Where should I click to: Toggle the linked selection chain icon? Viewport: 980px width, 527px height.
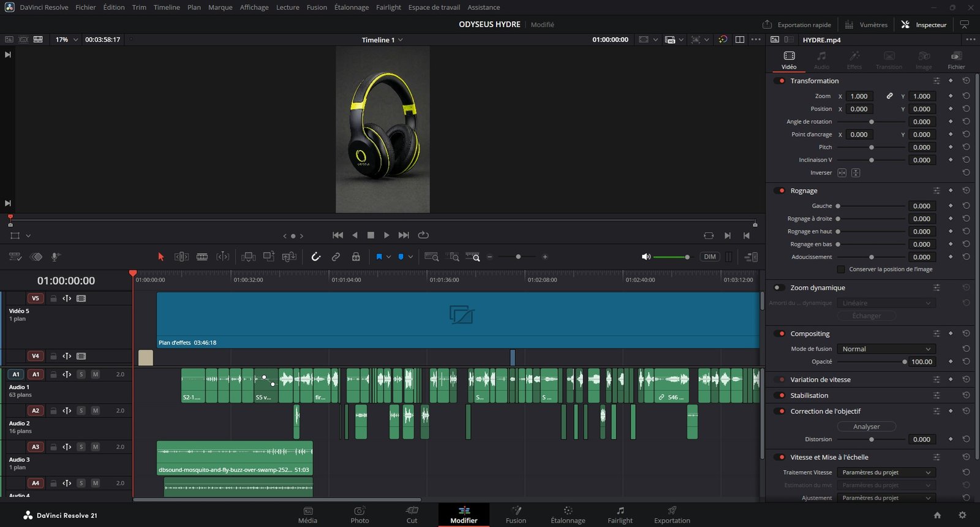pyautogui.click(x=336, y=257)
